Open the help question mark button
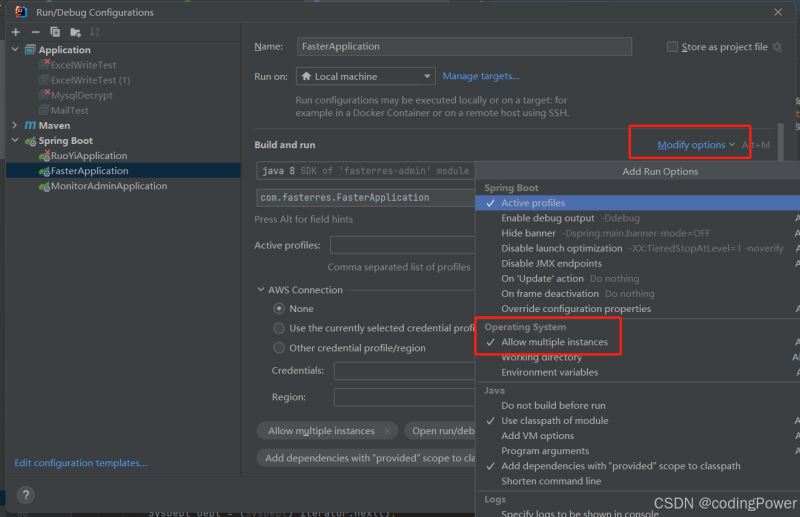The width and height of the screenshot is (800, 517). pos(26,495)
